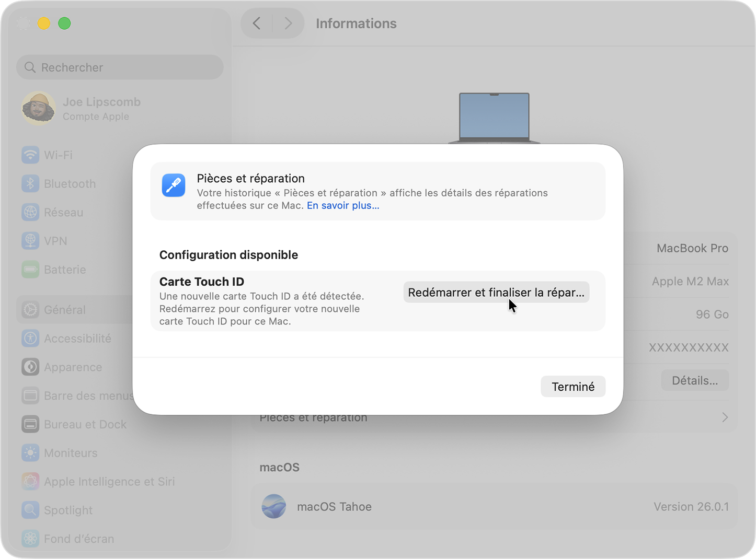Image resolution: width=756 pixels, height=559 pixels.
Task: Click the Détails… button
Action: pos(695,381)
